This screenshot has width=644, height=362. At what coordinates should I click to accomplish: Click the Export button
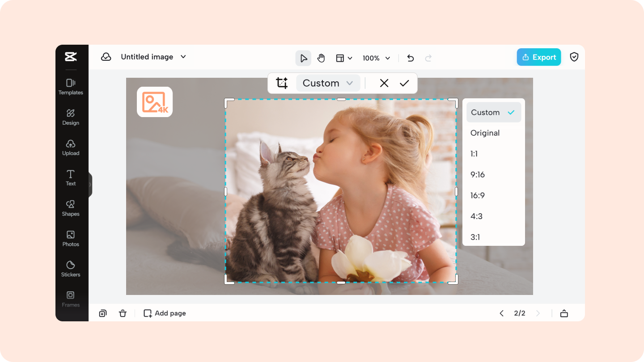click(x=539, y=57)
